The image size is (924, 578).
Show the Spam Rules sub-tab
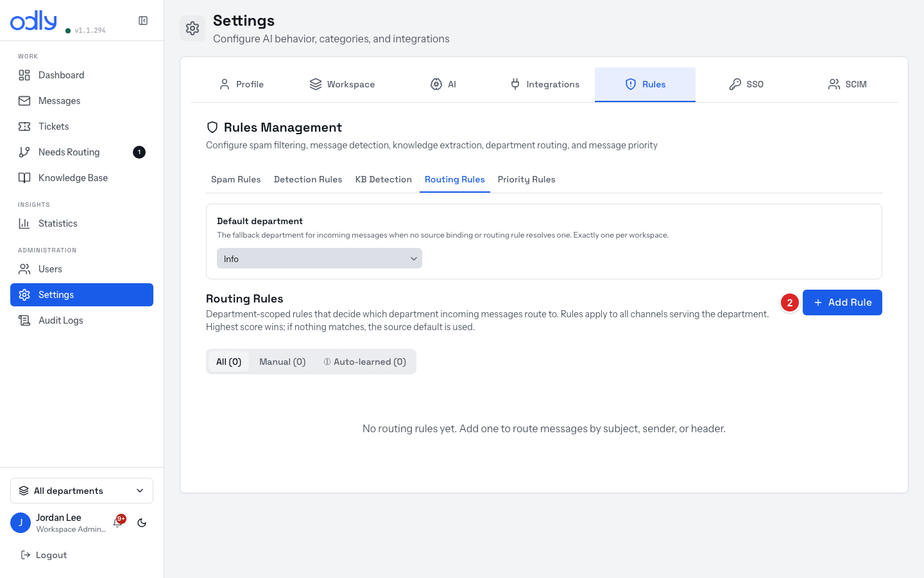click(236, 179)
